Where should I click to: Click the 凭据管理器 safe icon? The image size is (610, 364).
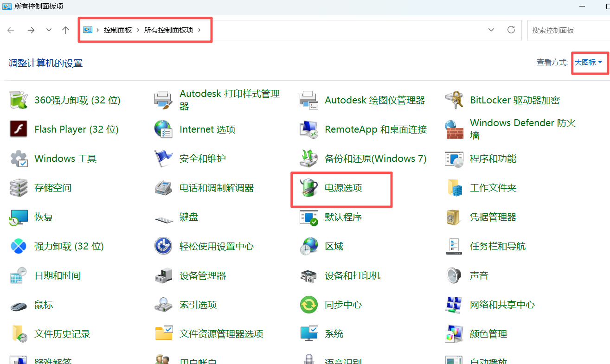[454, 217]
